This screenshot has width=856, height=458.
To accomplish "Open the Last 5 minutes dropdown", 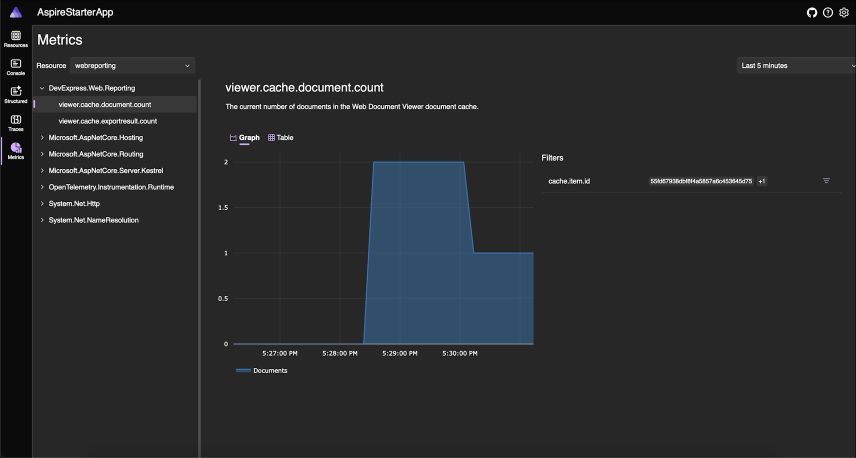I will coord(795,66).
